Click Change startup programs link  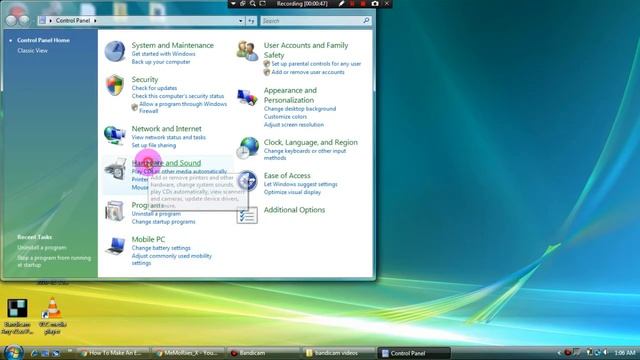pos(163,222)
